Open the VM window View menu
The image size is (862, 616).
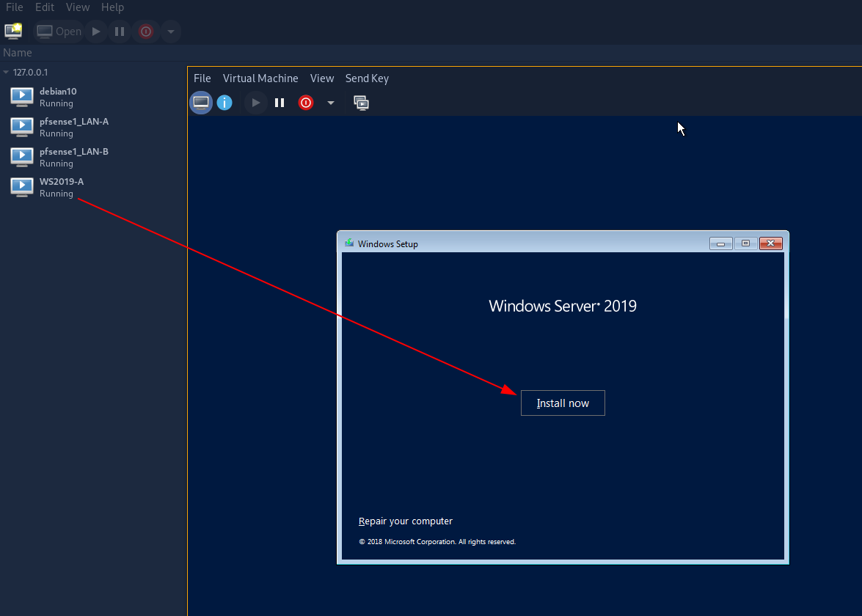[x=322, y=78]
